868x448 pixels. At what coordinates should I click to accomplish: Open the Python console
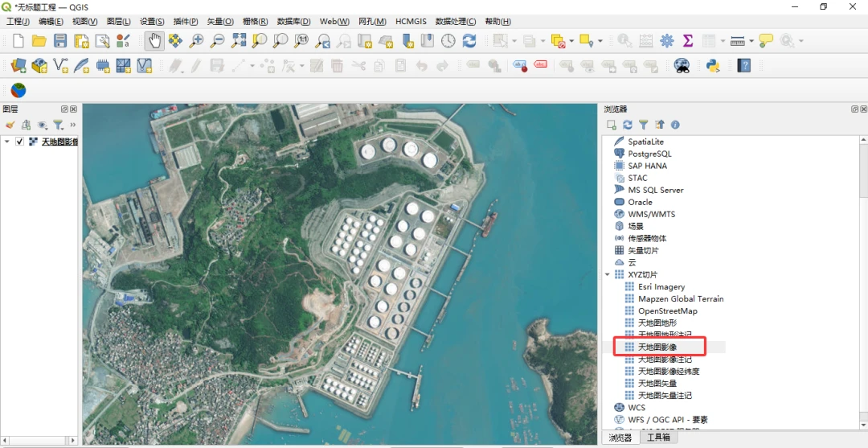click(x=712, y=66)
